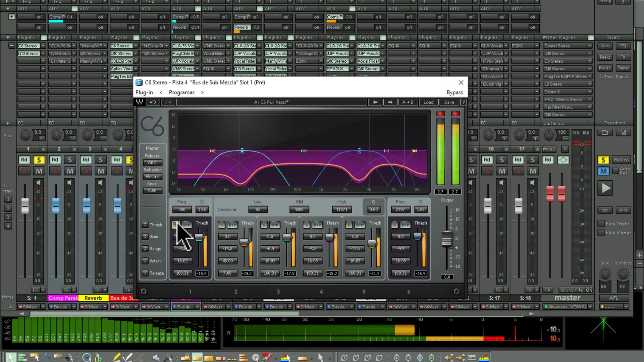Click the Waves logo in C6 toolbar
644x362 pixels.
pos(140,102)
